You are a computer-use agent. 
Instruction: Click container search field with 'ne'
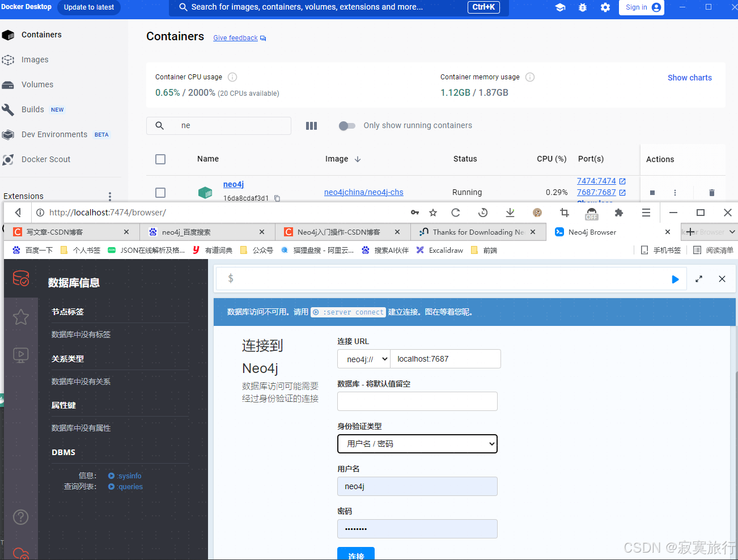pos(219,126)
